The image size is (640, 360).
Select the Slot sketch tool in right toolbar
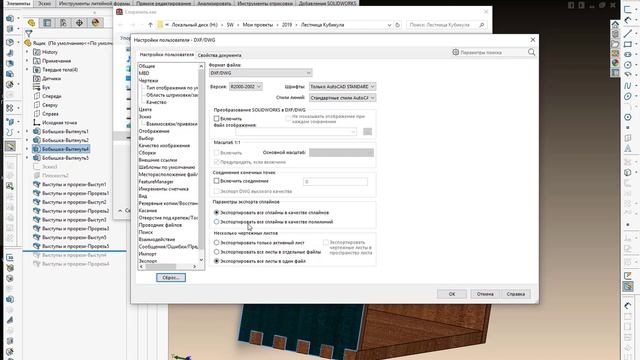click(628, 54)
